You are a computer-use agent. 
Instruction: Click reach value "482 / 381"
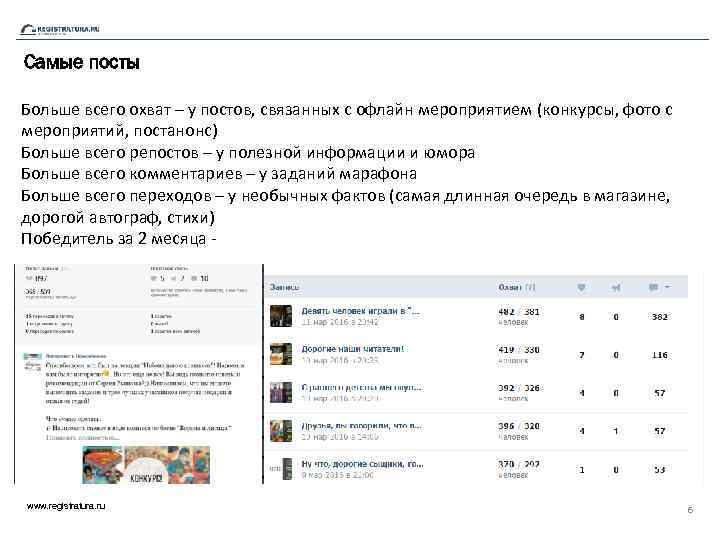(519, 312)
